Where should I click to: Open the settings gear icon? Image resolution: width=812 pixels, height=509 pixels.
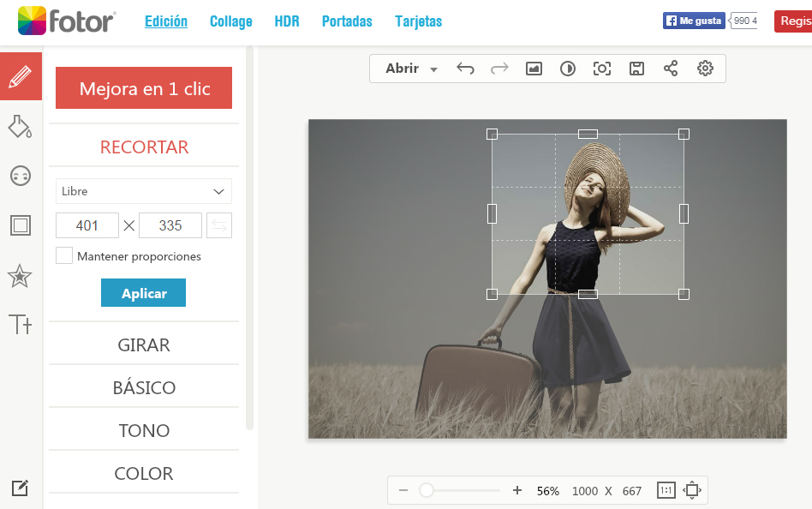pyautogui.click(x=705, y=69)
